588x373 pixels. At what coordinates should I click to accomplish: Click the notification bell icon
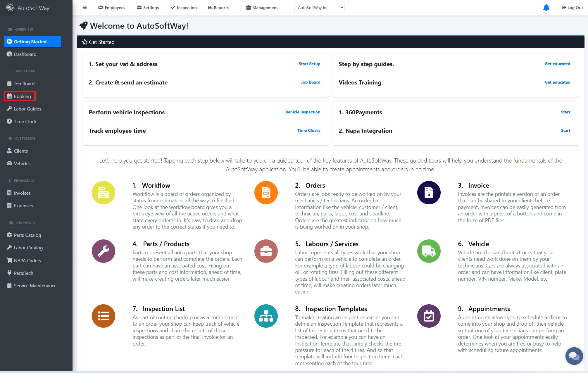(546, 8)
